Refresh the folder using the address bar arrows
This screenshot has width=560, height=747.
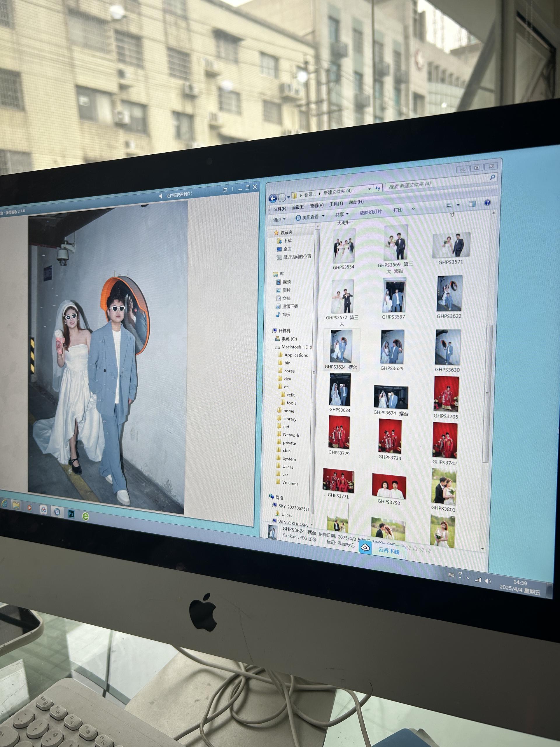click(378, 188)
